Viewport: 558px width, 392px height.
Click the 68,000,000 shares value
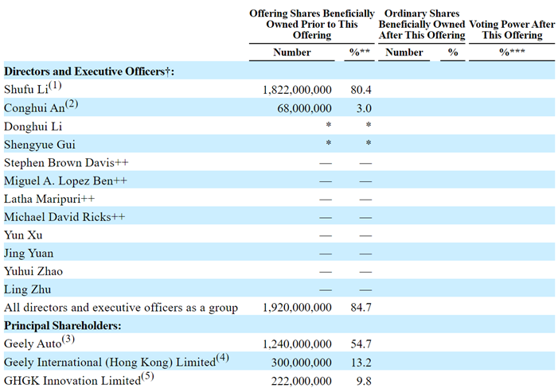(305, 108)
